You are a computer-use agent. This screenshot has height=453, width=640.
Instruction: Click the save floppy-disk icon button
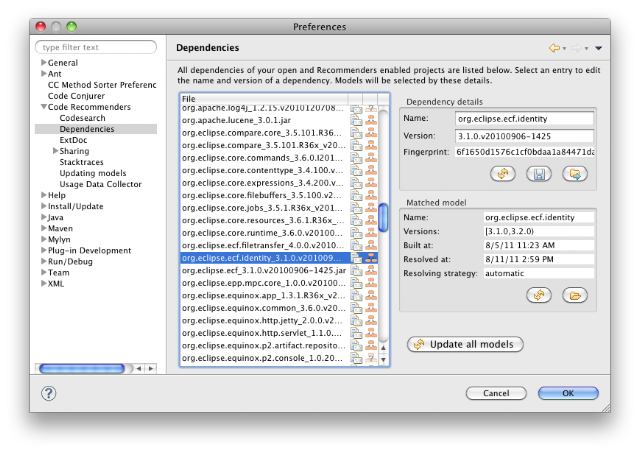coord(539,174)
